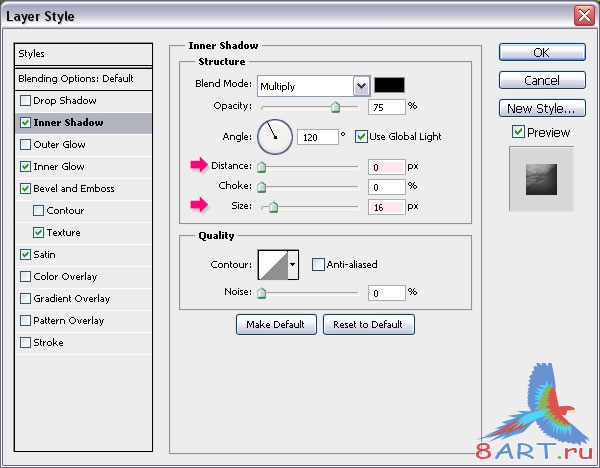Open the Contour picker dropdown arrow

[x=293, y=265]
